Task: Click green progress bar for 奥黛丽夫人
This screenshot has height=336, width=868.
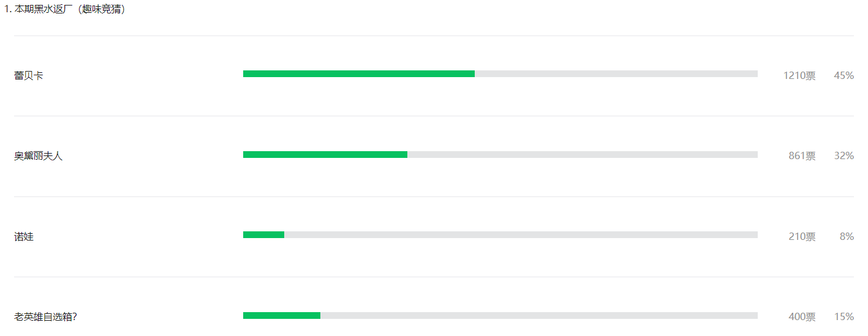Action: pos(325,154)
